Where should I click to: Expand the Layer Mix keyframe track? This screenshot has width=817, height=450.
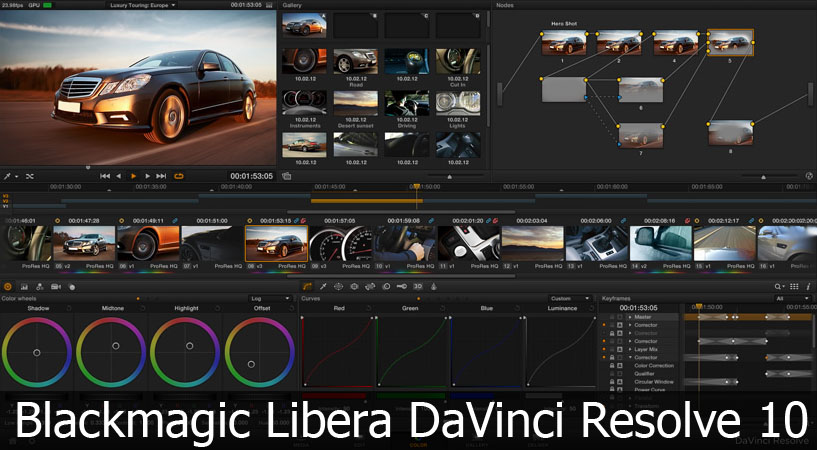[x=630, y=349]
